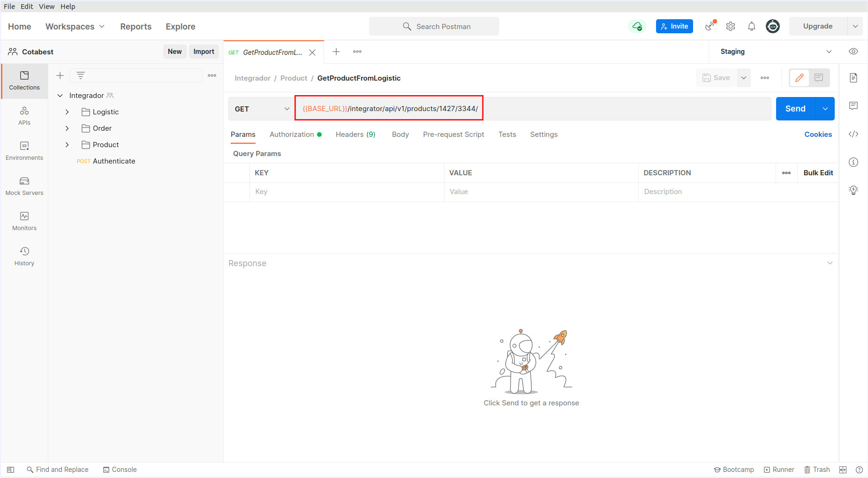Image resolution: width=868 pixels, height=478 pixels.
Task: Open the settings gear icon
Action: click(x=731, y=26)
